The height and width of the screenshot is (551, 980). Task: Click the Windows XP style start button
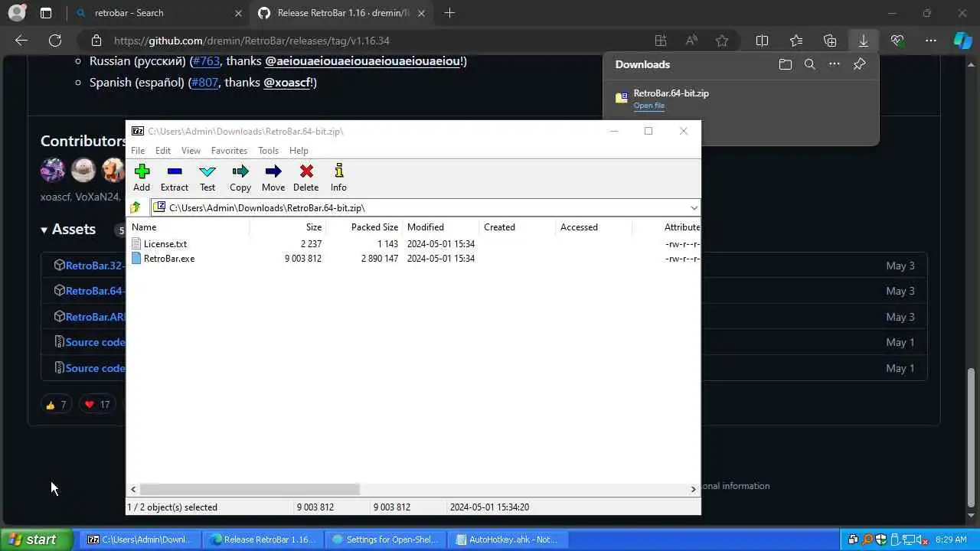[36, 540]
